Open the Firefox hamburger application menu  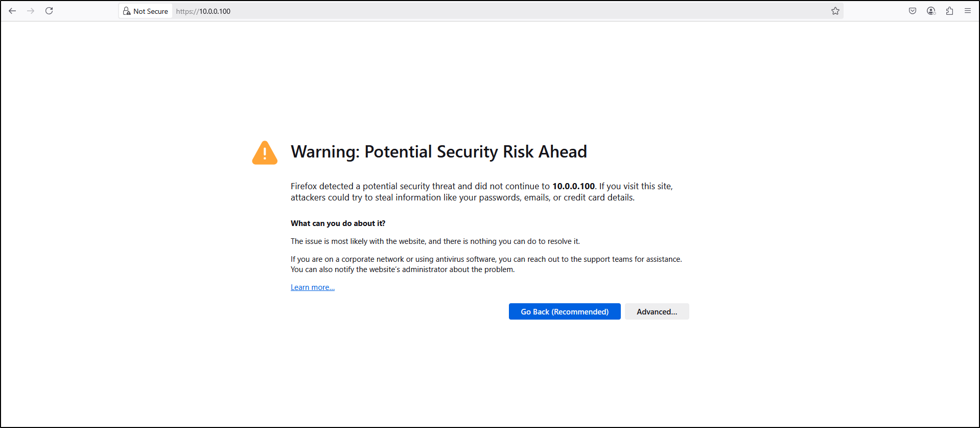pyautogui.click(x=968, y=11)
